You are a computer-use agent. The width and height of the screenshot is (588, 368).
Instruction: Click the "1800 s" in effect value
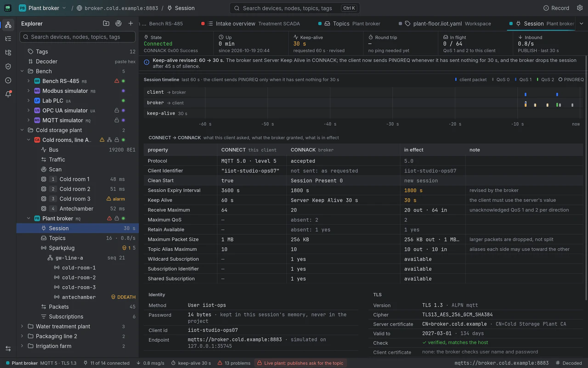[413, 190]
